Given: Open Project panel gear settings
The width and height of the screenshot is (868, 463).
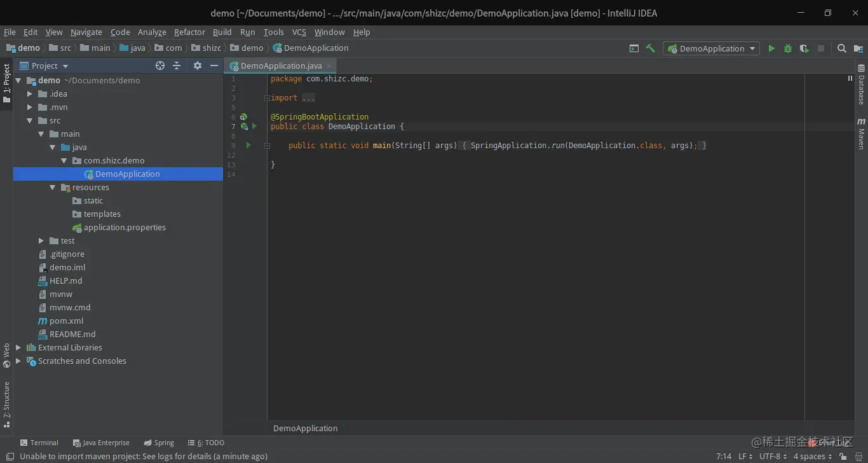Looking at the screenshot, I should tap(198, 66).
